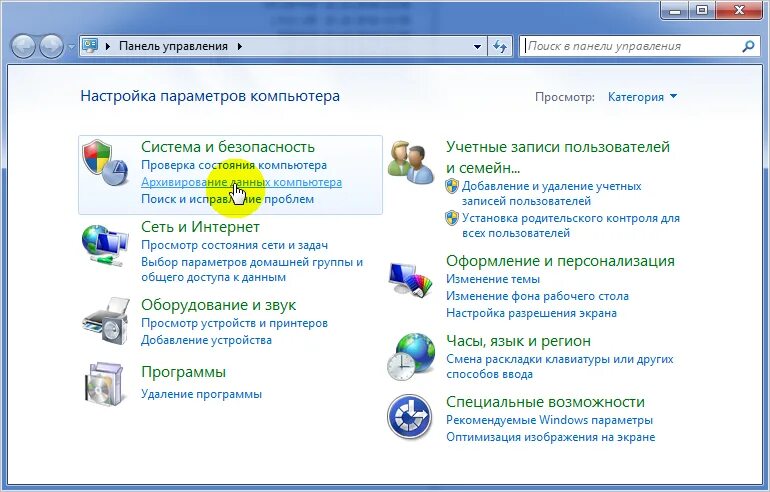Click Архивирование данных компьютера link
The image size is (770, 492).
pos(241,182)
